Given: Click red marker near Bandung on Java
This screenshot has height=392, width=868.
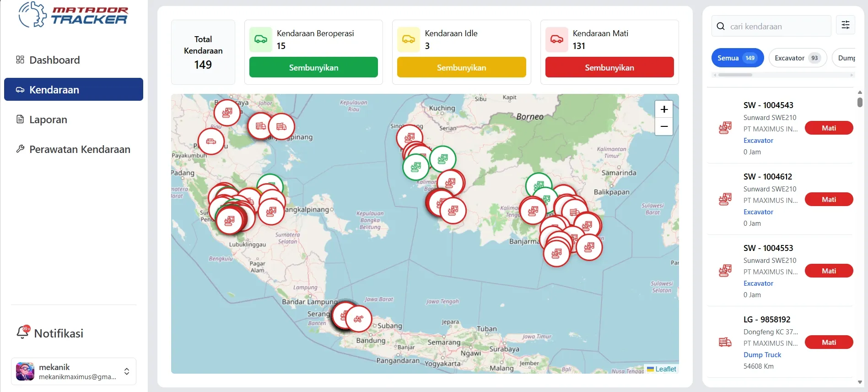Looking at the screenshot, I should [359, 319].
